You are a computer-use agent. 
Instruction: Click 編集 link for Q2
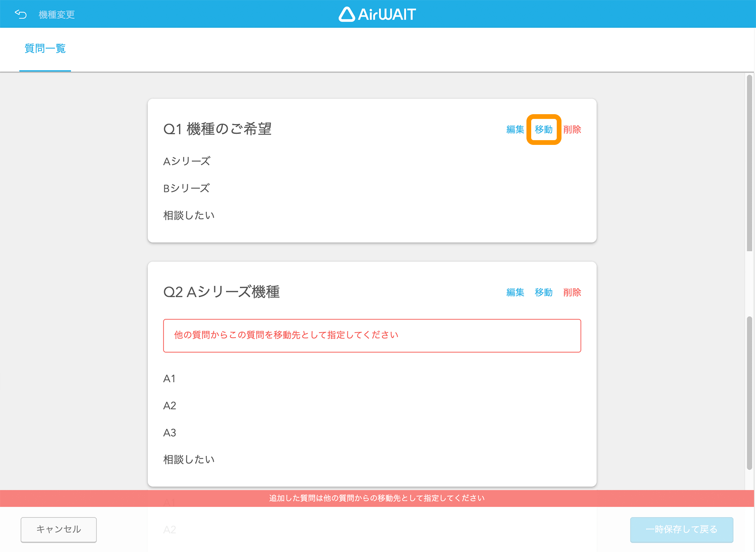(515, 293)
